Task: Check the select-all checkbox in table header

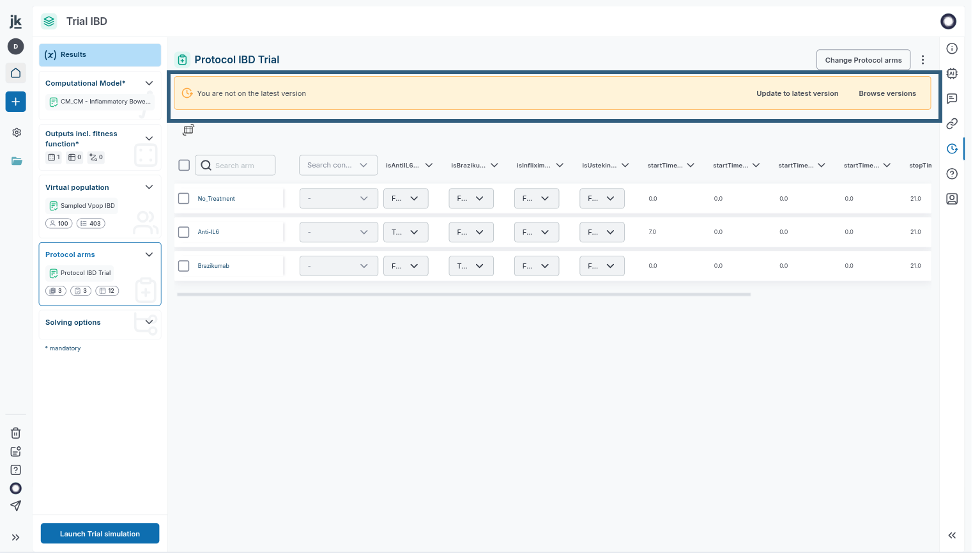Action: coord(184,165)
